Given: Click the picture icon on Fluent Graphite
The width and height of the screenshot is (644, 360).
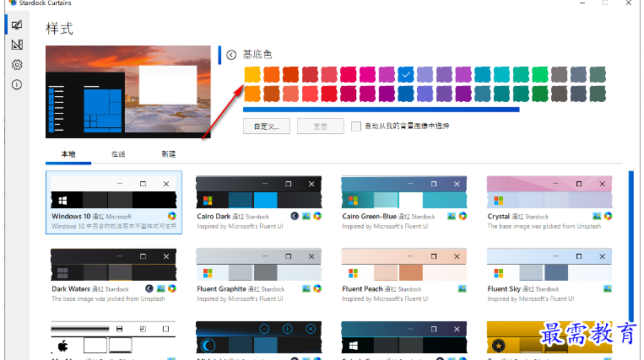Looking at the screenshot, I should 306,288.
